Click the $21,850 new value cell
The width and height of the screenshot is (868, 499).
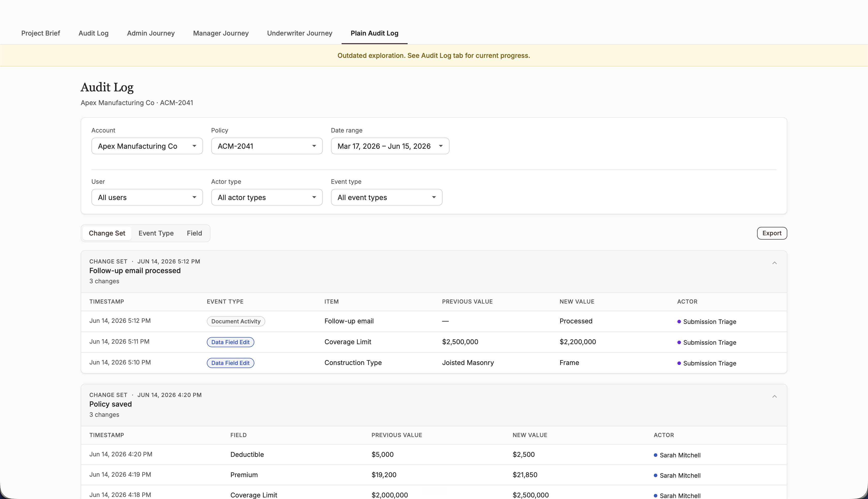point(525,475)
